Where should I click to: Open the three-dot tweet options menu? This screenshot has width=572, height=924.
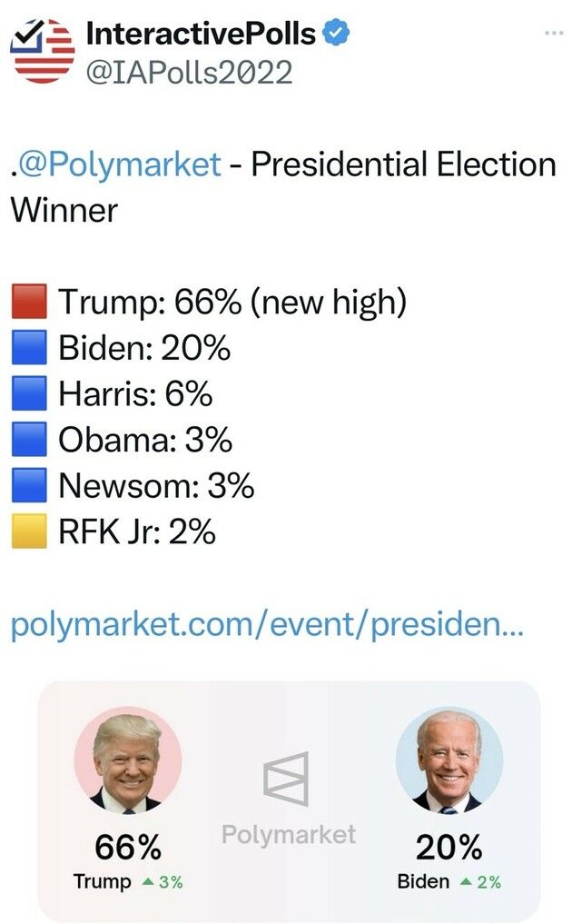[x=554, y=33]
